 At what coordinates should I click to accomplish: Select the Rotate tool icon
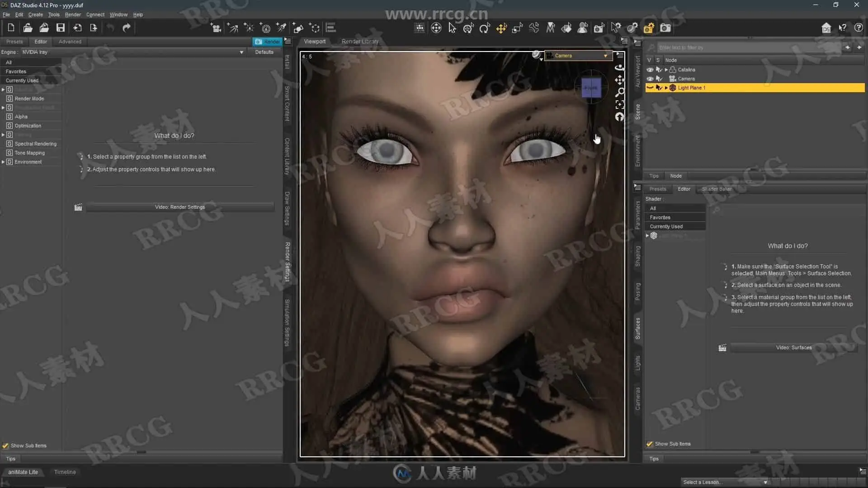[485, 28]
